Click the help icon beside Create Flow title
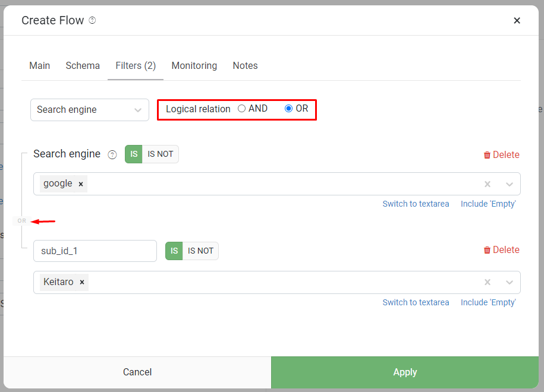 [x=92, y=20]
